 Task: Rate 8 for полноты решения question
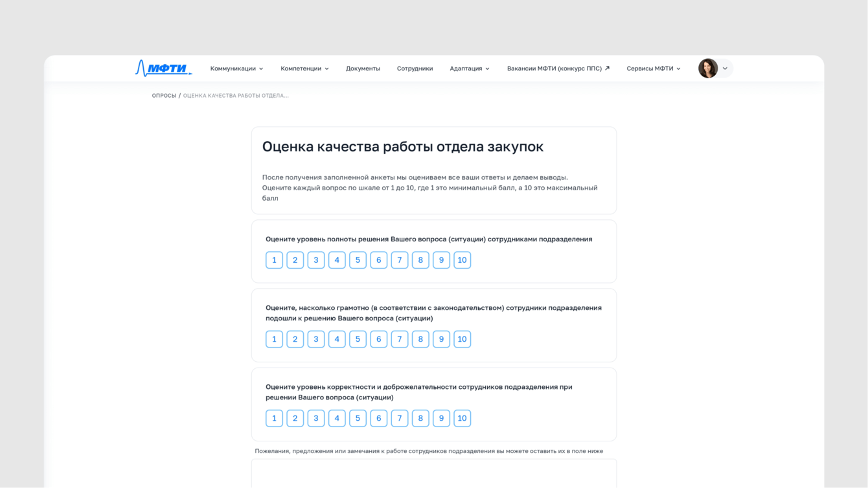click(x=420, y=260)
